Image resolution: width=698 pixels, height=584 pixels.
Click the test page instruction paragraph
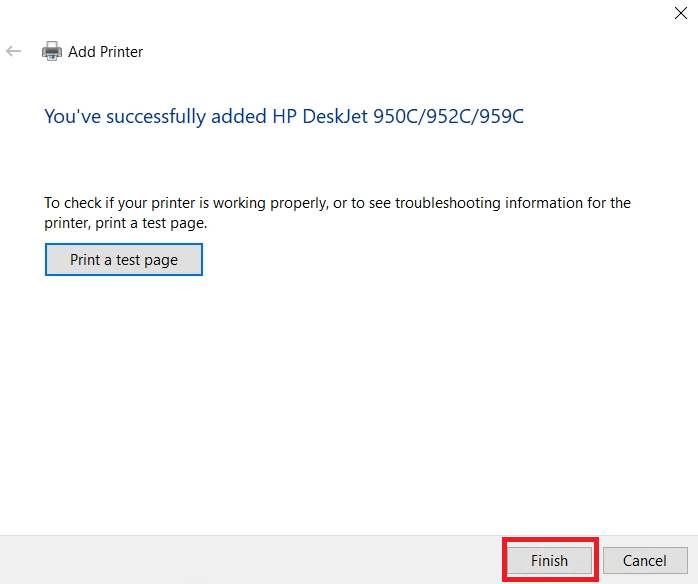[337, 213]
